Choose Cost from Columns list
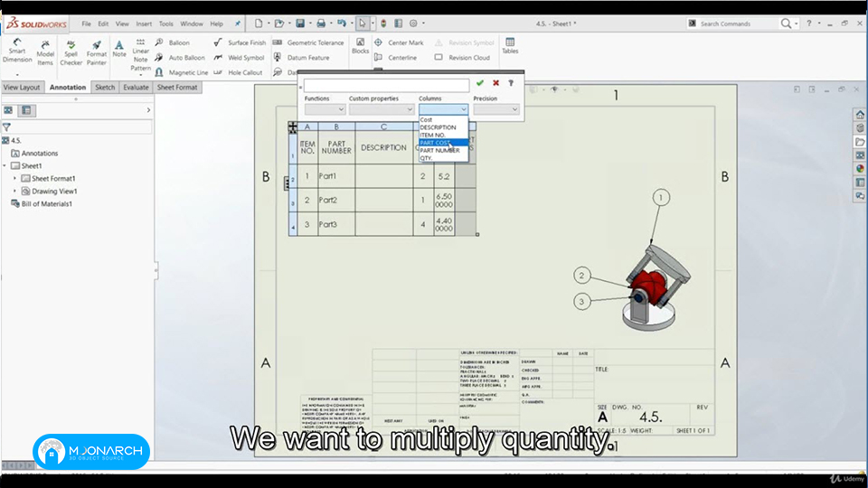 443,119
